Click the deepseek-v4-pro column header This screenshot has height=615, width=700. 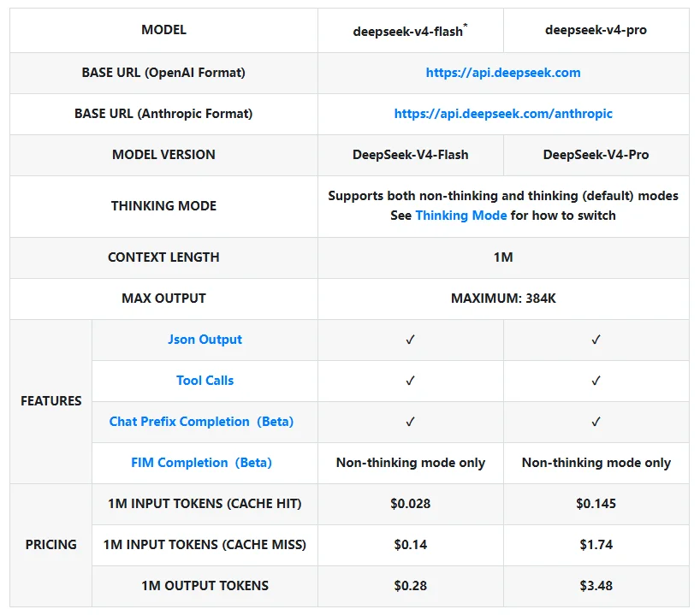(x=596, y=30)
